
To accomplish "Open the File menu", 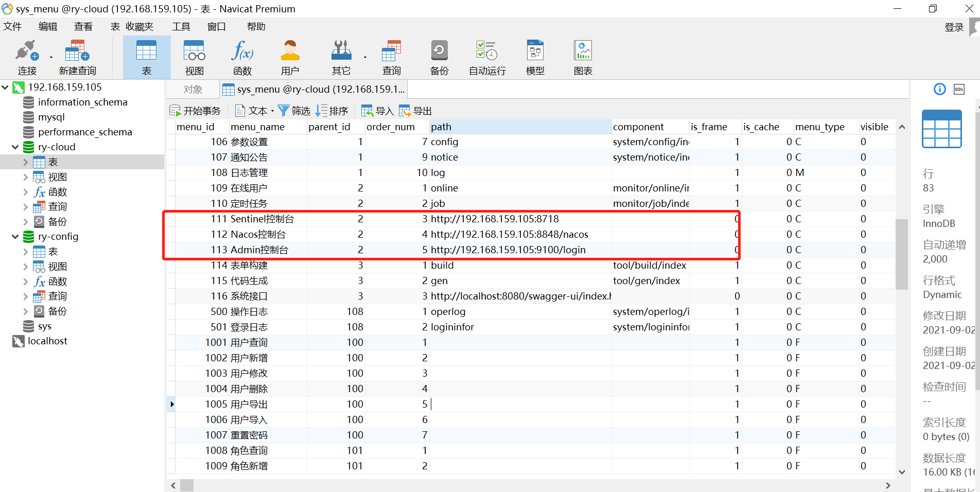I will [12, 27].
